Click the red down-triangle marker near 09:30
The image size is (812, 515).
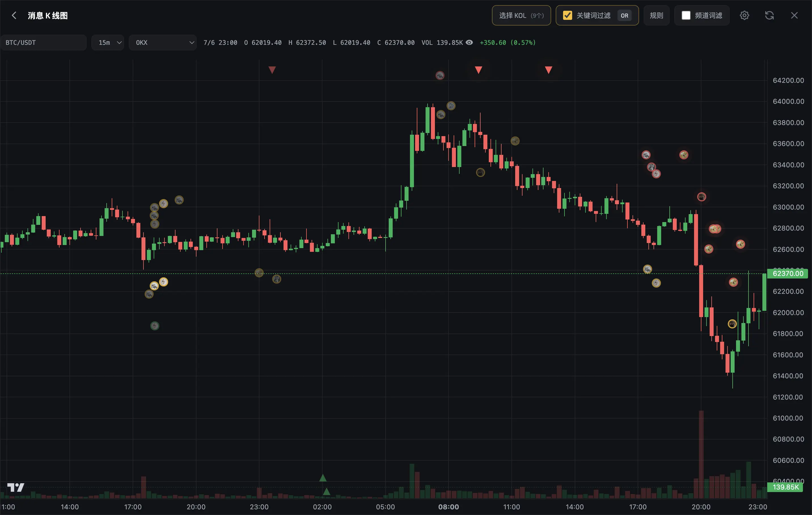point(479,70)
